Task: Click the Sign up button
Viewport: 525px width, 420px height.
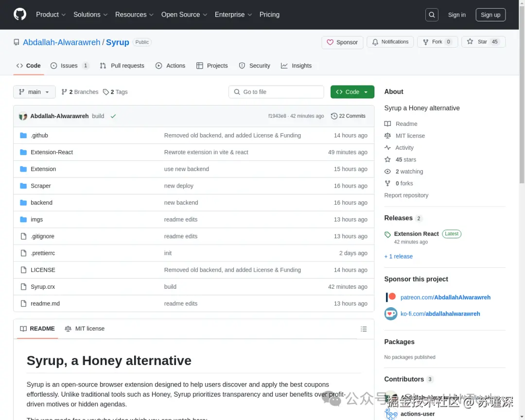Action: [x=490, y=15]
